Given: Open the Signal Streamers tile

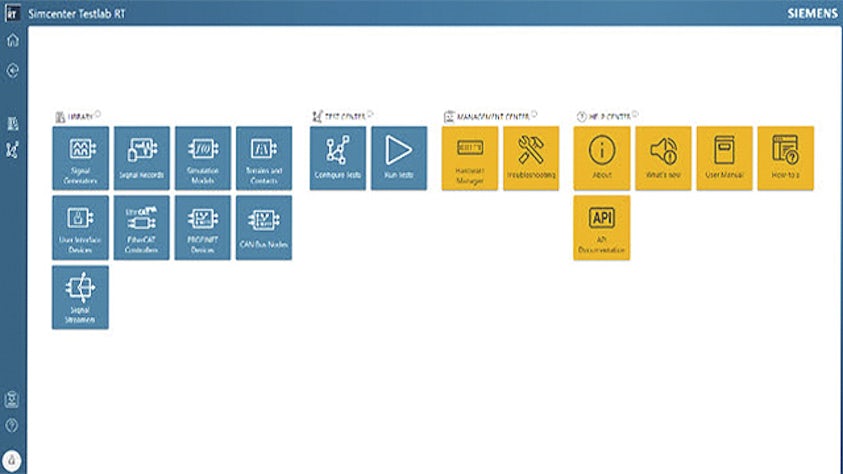Looking at the screenshot, I should [x=80, y=297].
